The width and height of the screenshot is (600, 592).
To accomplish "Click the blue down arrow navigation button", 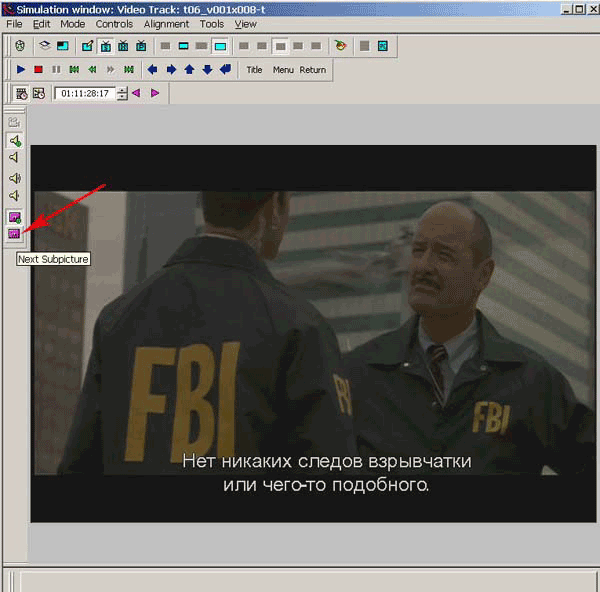I will [207, 70].
